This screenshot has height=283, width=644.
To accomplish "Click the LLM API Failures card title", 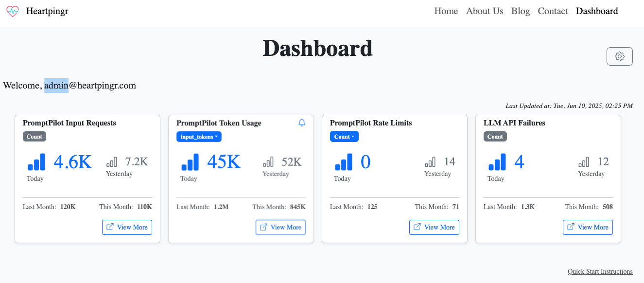I will pyautogui.click(x=514, y=123).
